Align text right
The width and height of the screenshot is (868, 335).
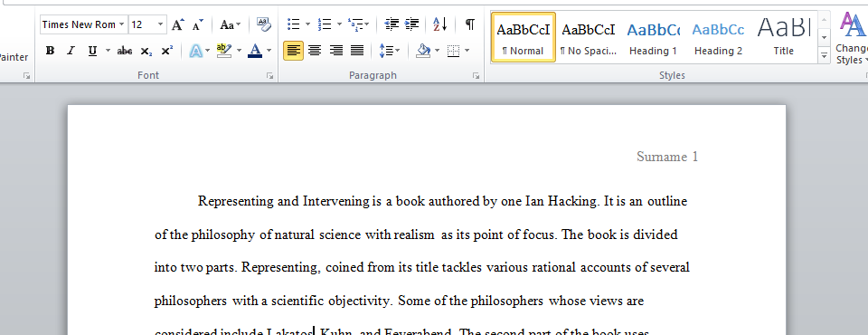336,51
